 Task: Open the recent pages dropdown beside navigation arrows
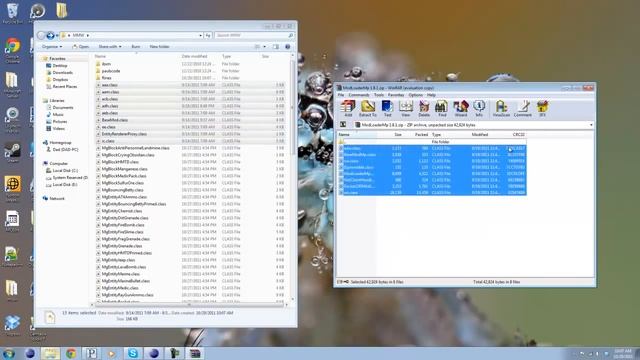click(x=57, y=36)
